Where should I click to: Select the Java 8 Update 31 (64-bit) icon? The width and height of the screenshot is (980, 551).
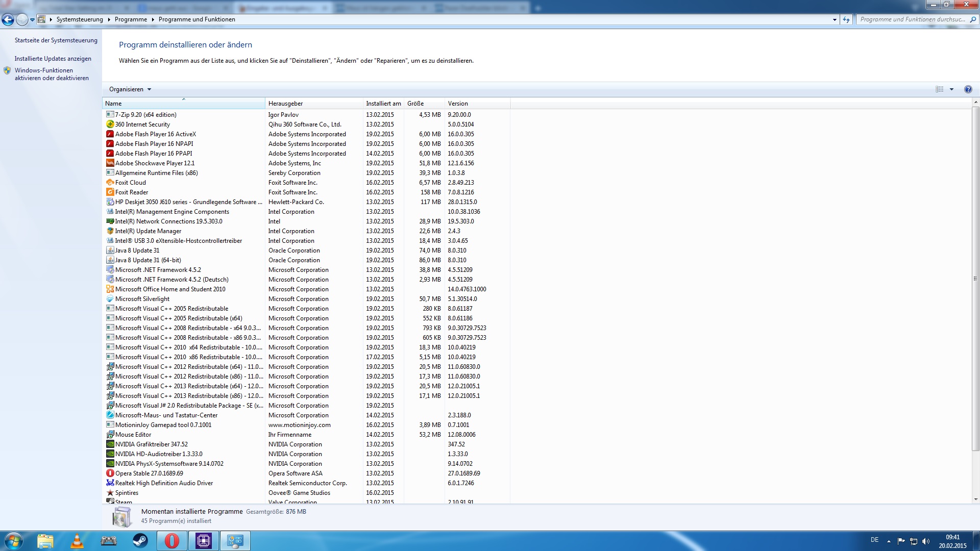coord(110,260)
